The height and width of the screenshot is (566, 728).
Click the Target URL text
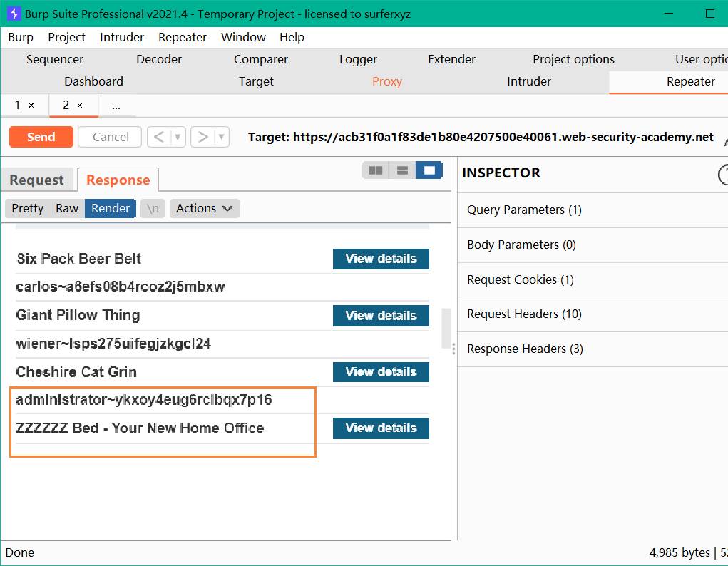[x=481, y=137]
